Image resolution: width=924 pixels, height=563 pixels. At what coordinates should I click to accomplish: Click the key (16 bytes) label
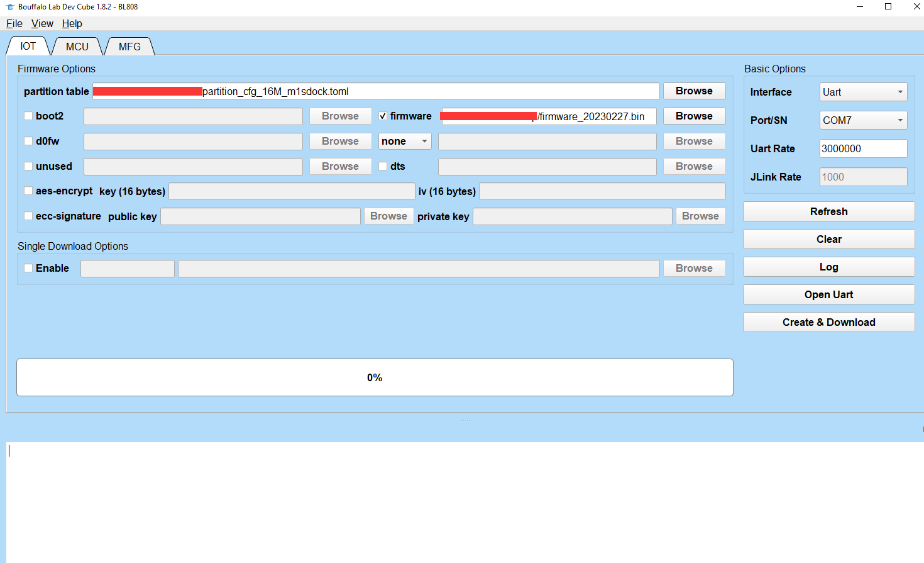(132, 191)
